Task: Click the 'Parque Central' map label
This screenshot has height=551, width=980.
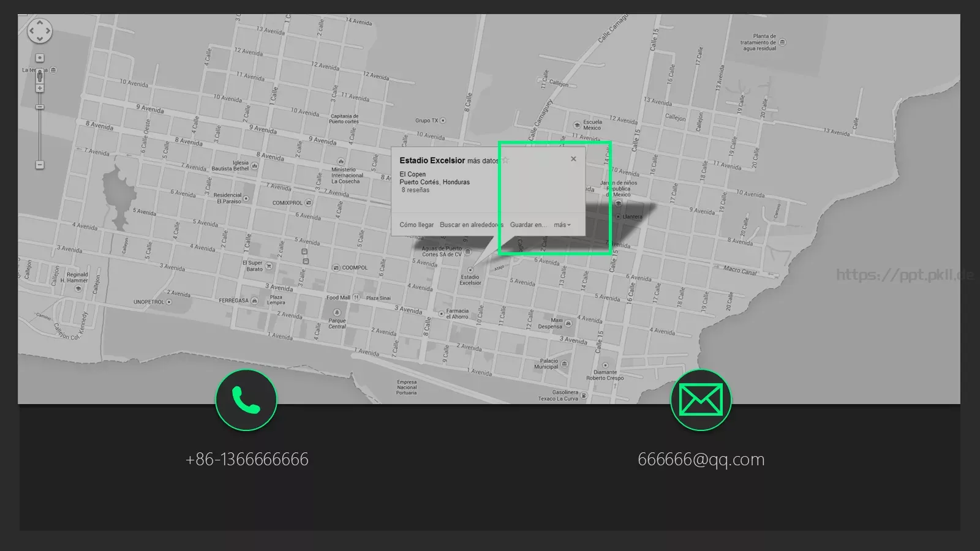Action: coord(337,323)
